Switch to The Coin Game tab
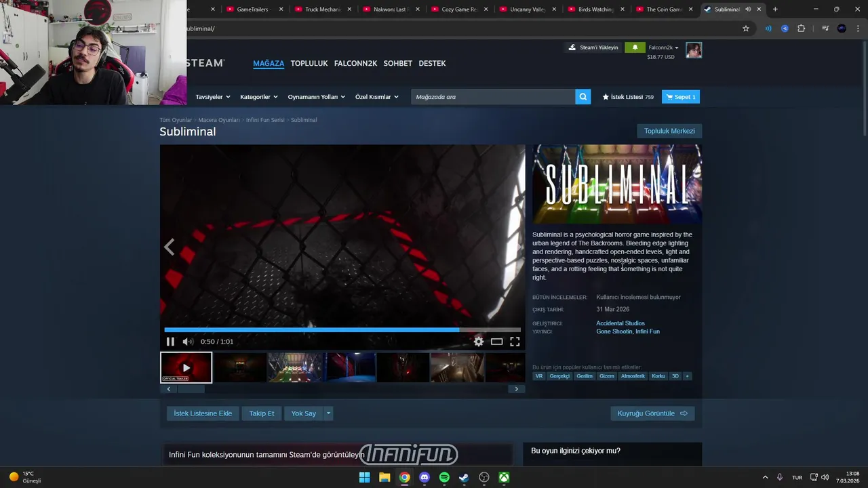The image size is (868, 488). click(x=664, y=9)
